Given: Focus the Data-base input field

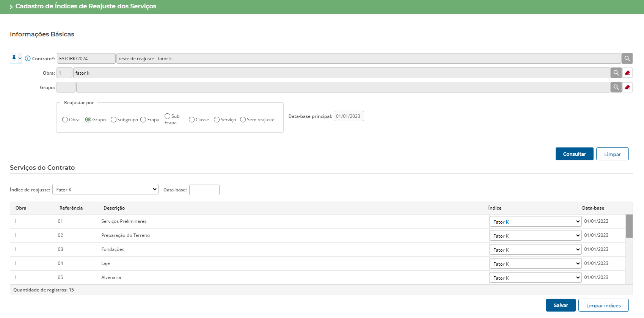Looking at the screenshot, I should click(x=204, y=190).
